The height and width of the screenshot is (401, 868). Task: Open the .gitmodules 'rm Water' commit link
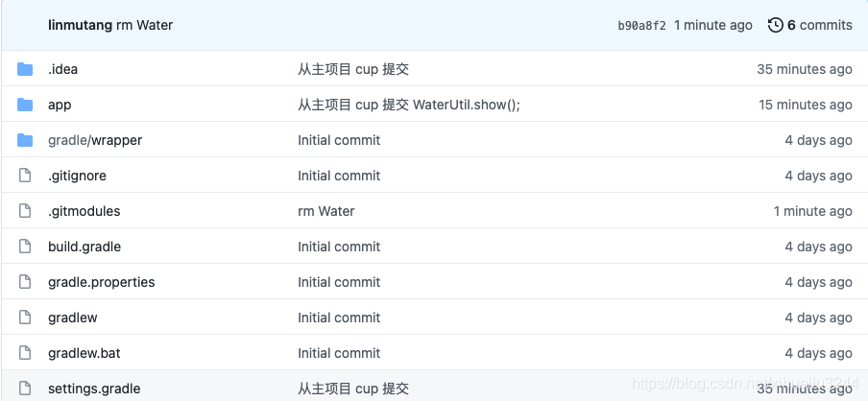(326, 211)
